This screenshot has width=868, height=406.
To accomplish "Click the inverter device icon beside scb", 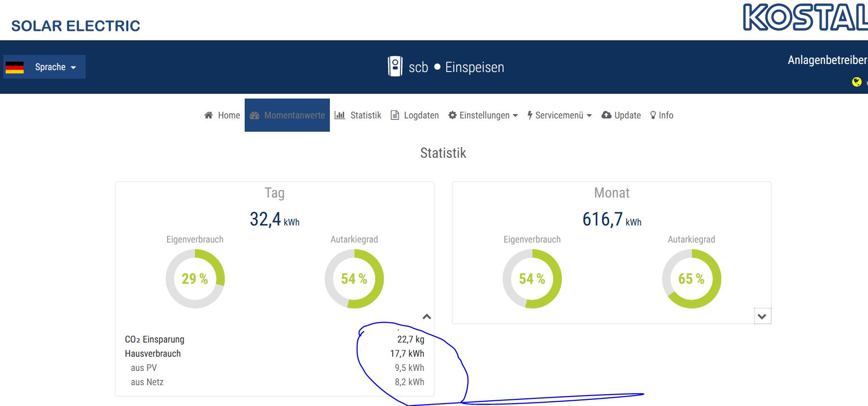I will click(395, 66).
